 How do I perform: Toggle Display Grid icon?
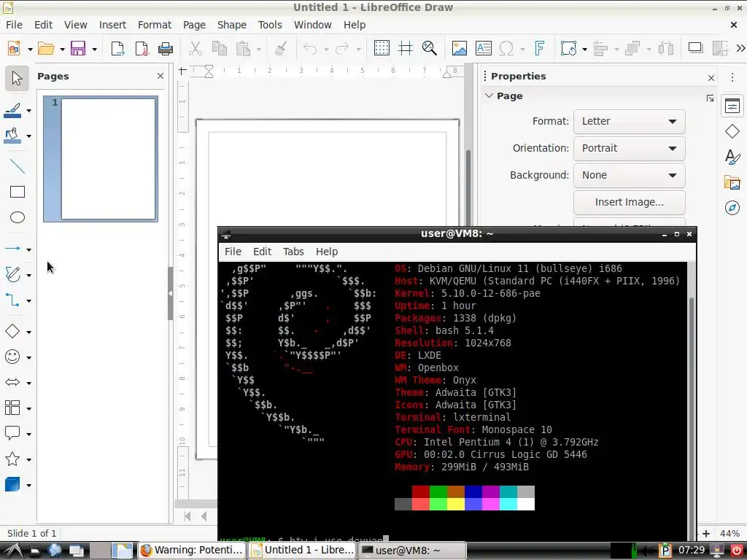tap(382, 48)
